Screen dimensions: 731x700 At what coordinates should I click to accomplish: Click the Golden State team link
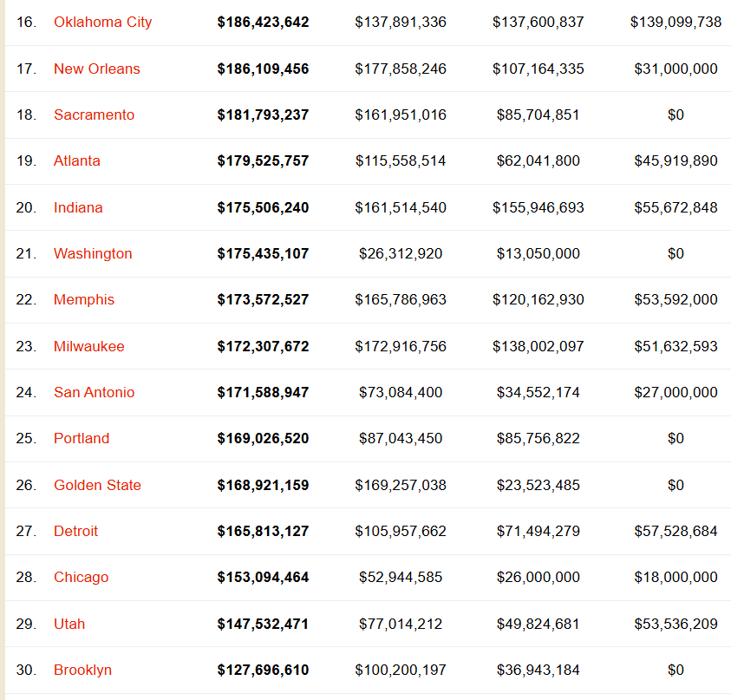click(97, 486)
